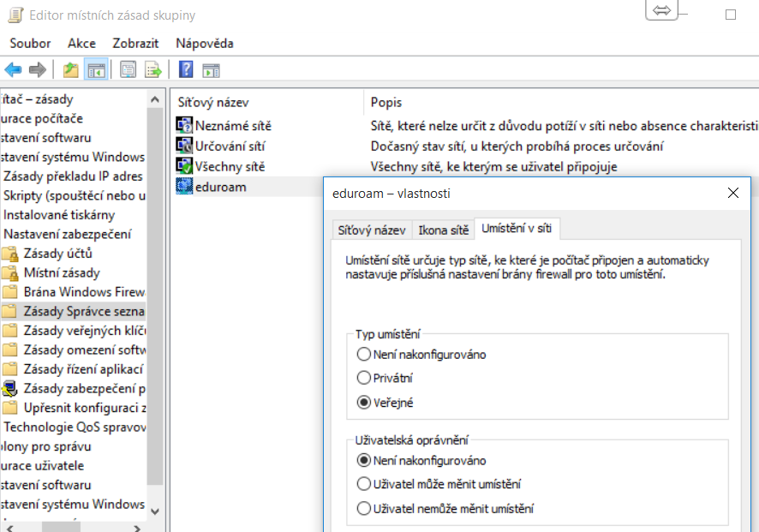This screenshot has width=759, height=532.
Task: Select Technologie QoS tree item
Action: pos(75,427)
